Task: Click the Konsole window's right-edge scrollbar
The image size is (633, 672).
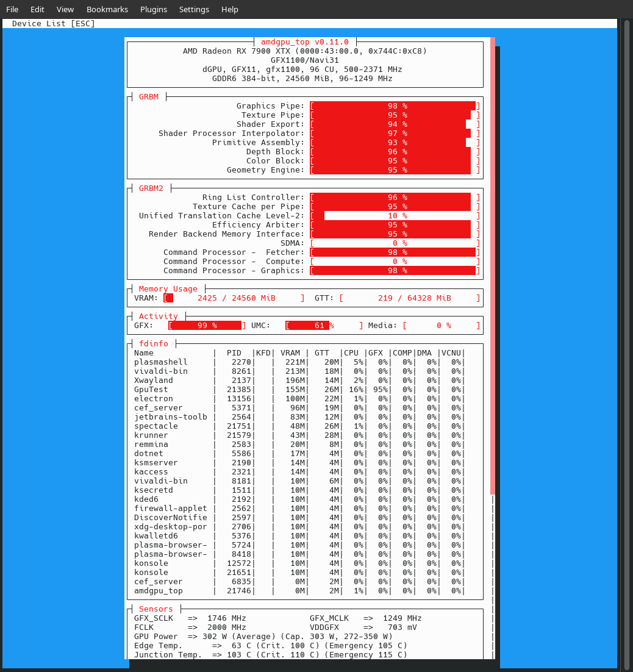Action: pyautogui.click(x=625, y=341)
